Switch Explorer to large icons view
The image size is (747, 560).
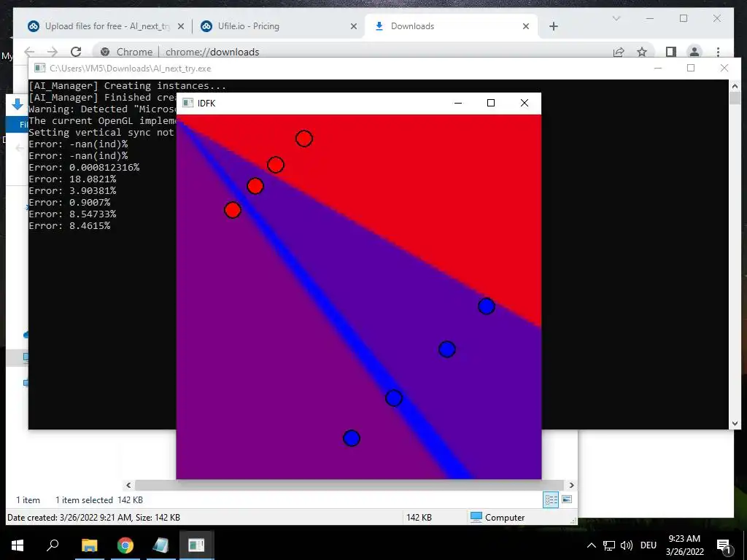[x=567, y=499]
